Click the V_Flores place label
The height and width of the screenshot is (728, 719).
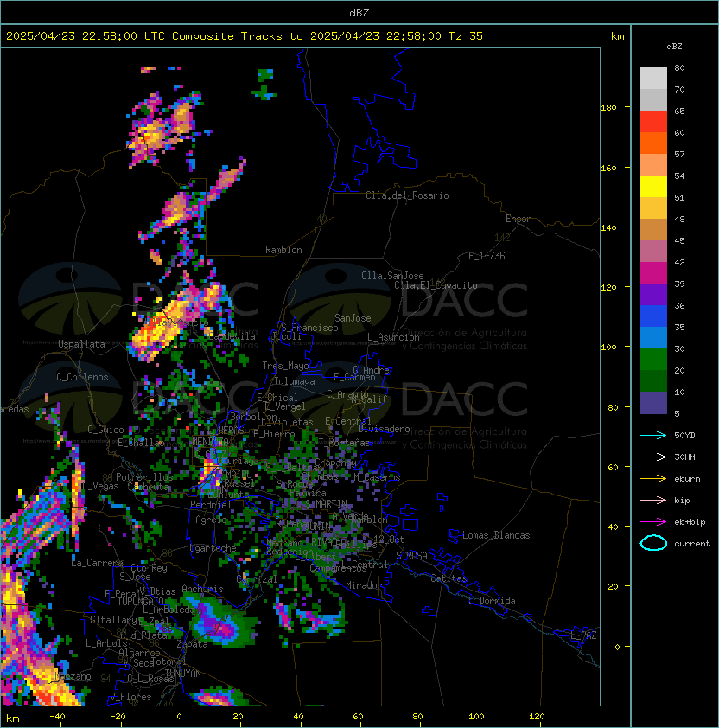[130, 697]
